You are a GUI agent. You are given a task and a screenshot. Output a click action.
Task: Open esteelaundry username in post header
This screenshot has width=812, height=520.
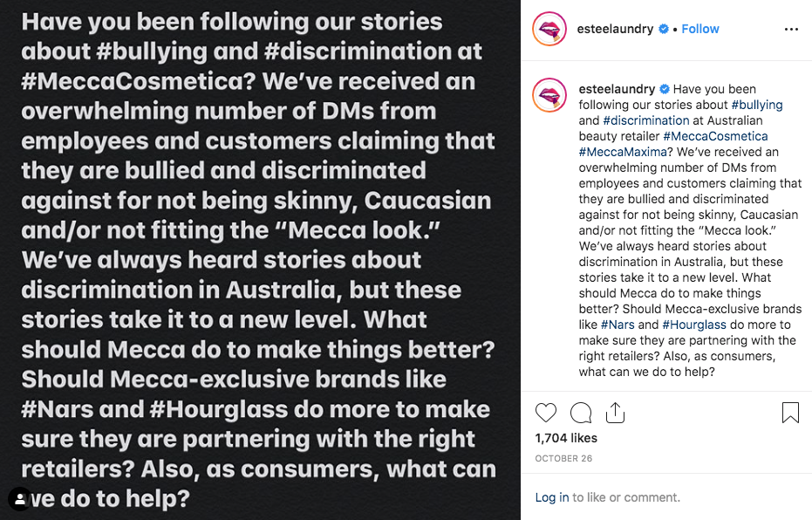pyautogui.click(x=615, y=29)
